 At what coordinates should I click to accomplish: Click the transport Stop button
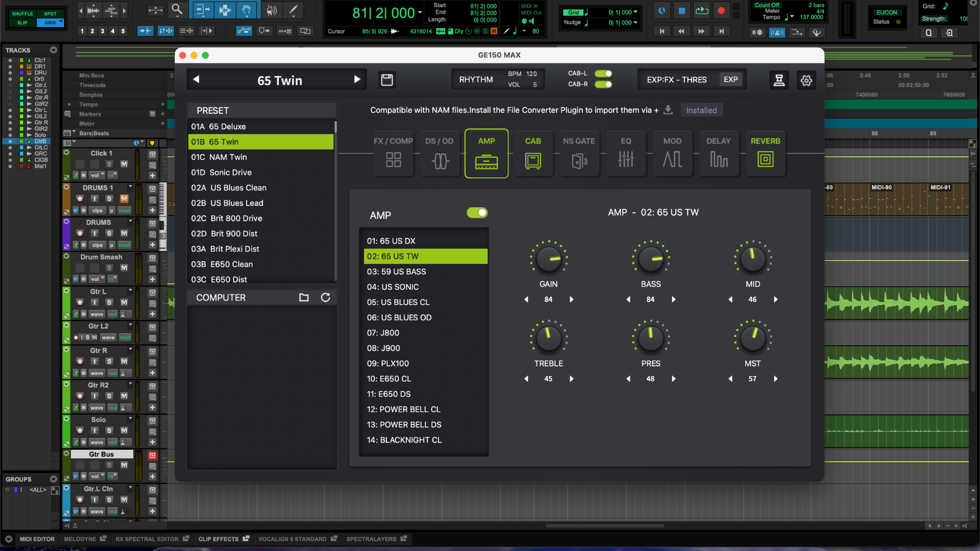pos(681,11)
